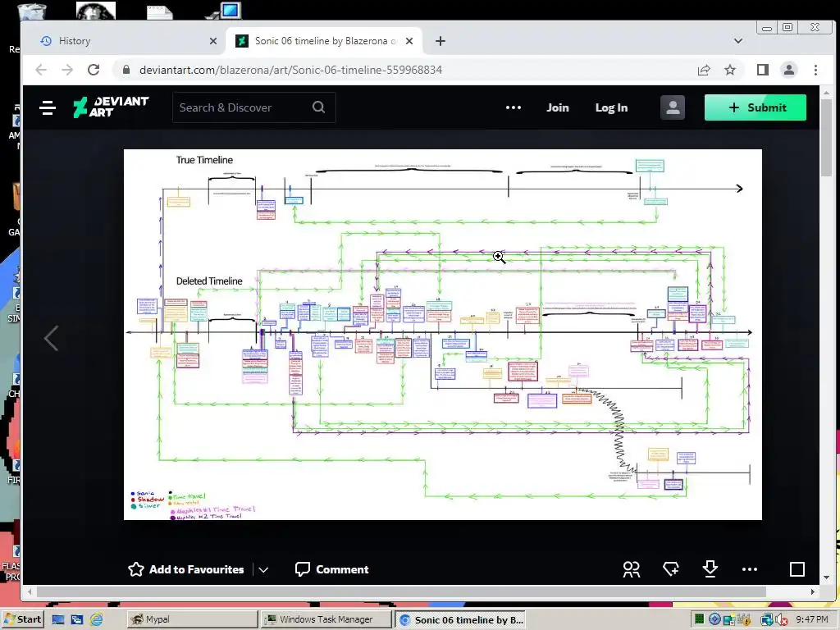Click the volume tray icon

pos(781,620)
